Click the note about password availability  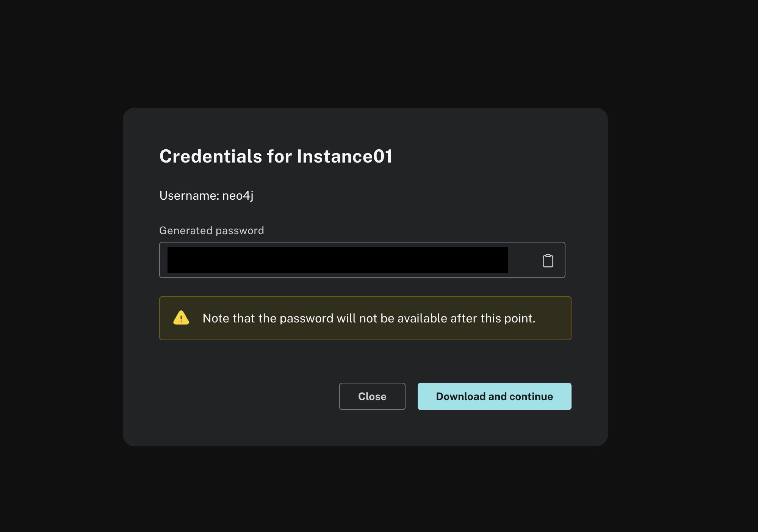(369, 318)
